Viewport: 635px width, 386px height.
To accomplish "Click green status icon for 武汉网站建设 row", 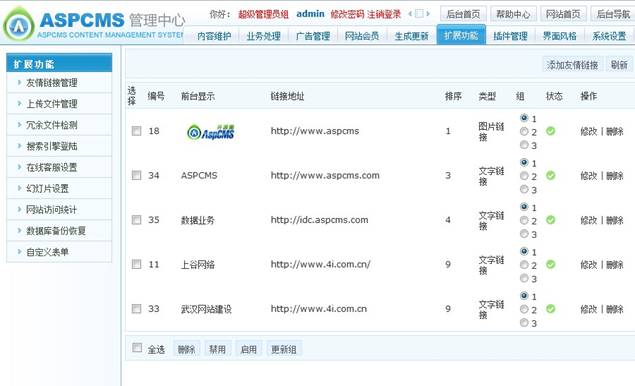I will click(x=550, y=309).
